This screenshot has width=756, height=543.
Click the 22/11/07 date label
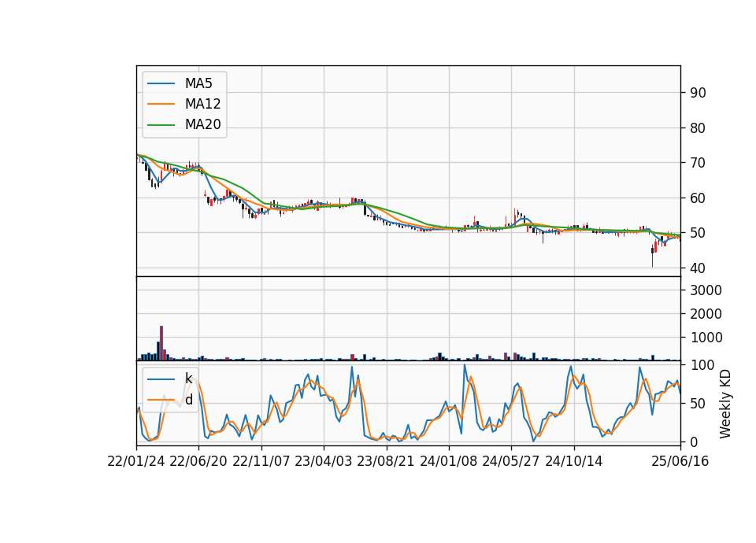(261, 461)
